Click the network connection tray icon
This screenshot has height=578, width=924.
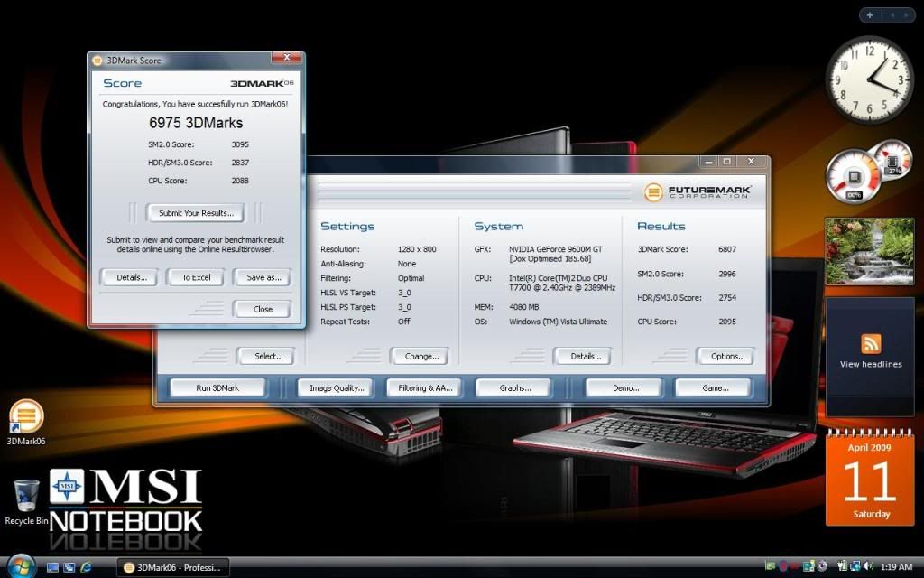click(855, 566)
